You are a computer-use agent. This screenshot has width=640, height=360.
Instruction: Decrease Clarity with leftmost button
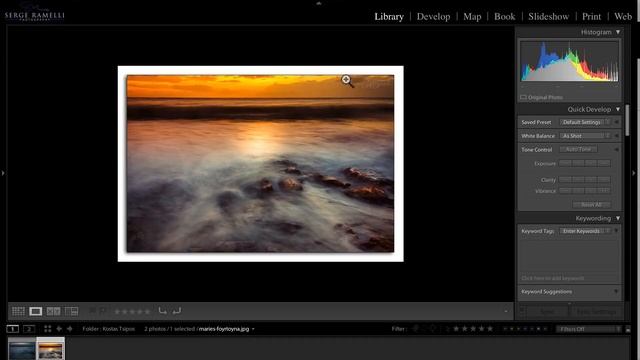click(565, 180)
